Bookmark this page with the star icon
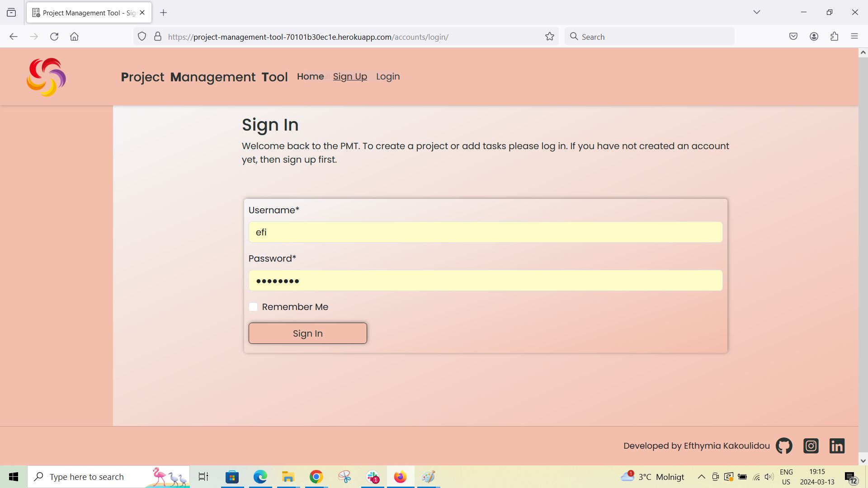Image resolution: width=868 pixels, height=488 pixels. tap(549, 37)
